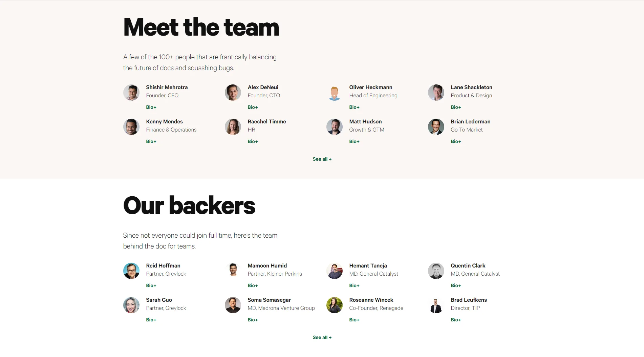
Task: Open Bio+ for Mamoon Hamid
Action: (253, 285)
